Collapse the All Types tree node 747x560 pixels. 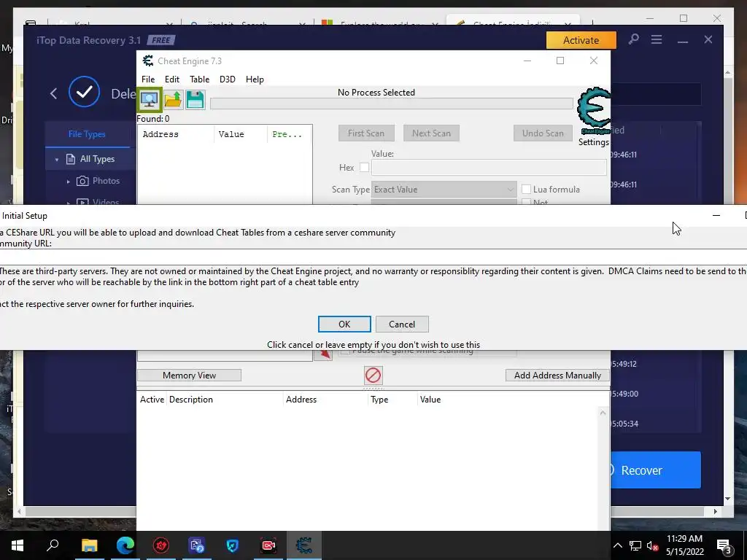(57, 160)
